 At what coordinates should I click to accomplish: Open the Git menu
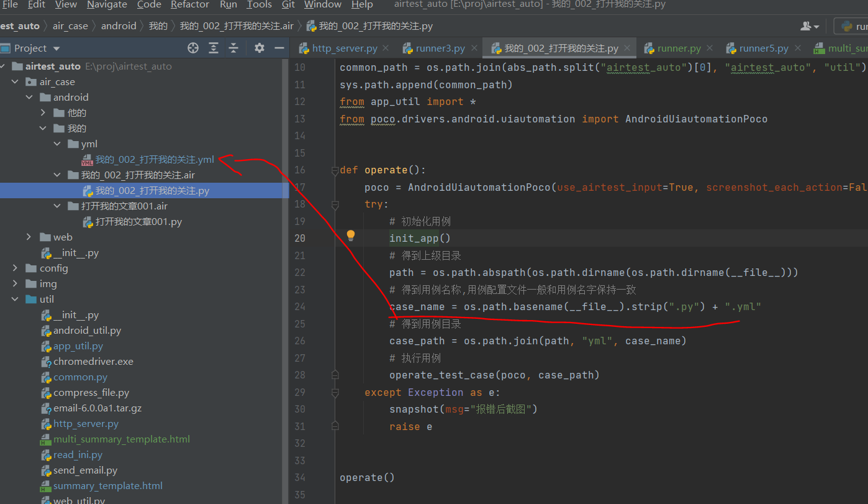[288, 5]
